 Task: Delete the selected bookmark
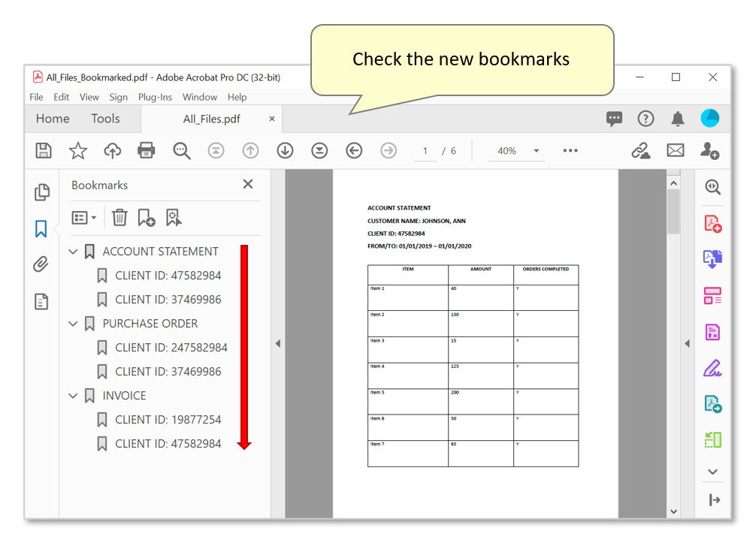coord(119,217)
